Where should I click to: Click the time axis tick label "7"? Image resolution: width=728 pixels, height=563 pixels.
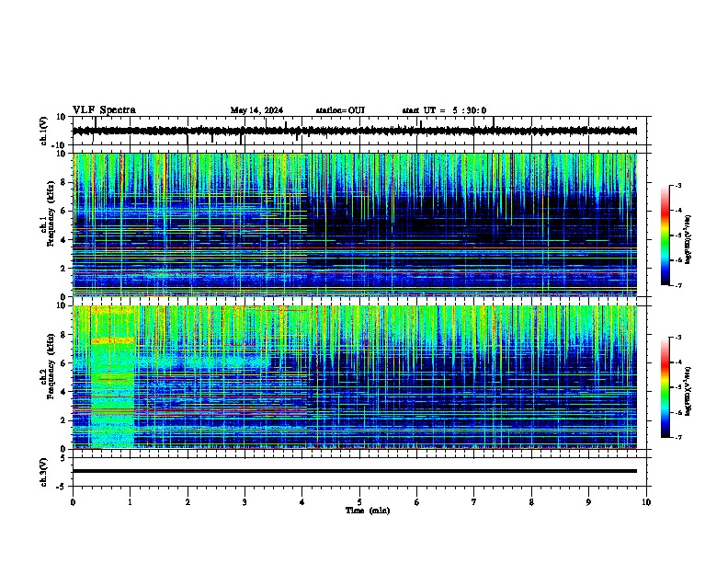[x=474, y=502]
